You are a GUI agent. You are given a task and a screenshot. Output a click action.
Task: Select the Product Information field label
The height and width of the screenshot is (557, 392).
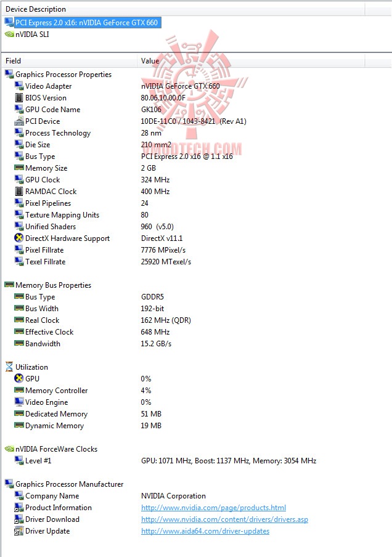59,508
